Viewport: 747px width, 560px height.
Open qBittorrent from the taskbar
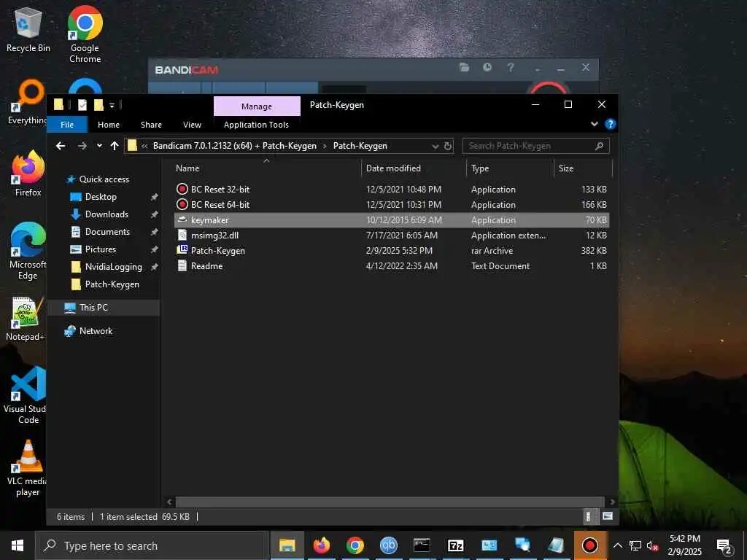click(x=388, y=545)
